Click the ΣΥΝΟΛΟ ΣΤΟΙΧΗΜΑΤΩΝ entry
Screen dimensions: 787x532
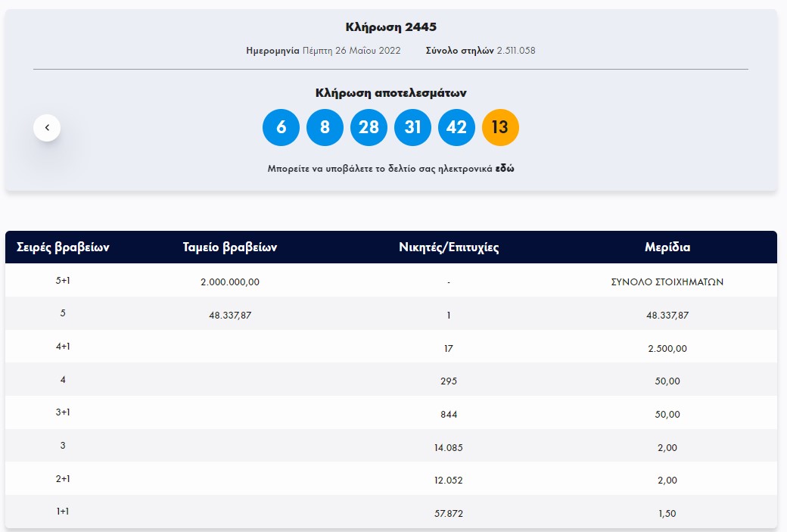(x=667, y=281)
